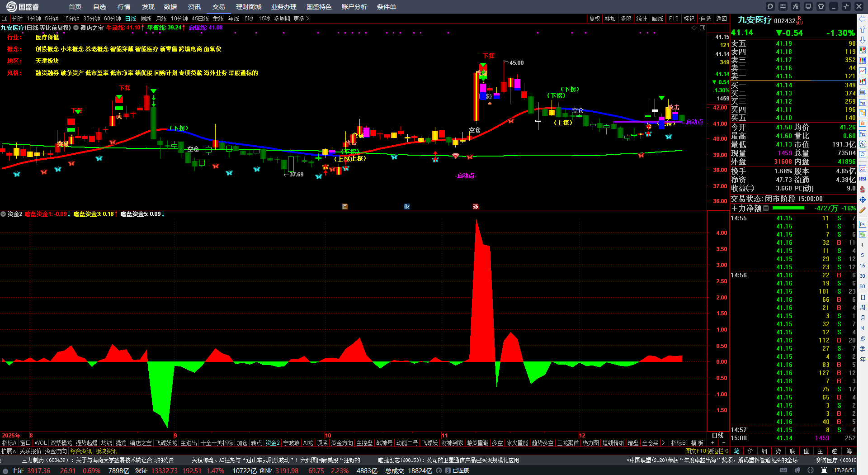This screenshot has width=868, height=475.
Task: Click the 主力净额 detail list icon
Action: pos(766,208)
